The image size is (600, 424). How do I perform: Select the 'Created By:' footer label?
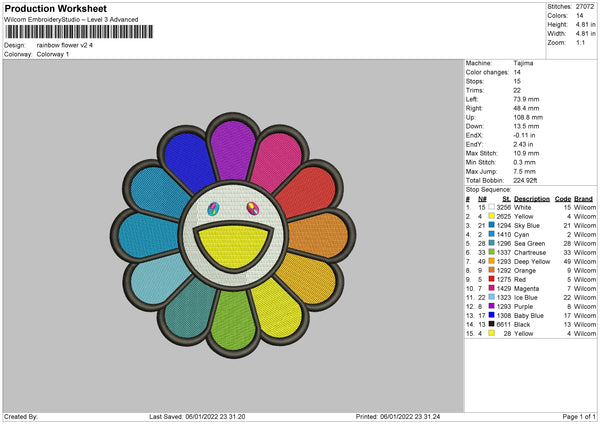21,416
